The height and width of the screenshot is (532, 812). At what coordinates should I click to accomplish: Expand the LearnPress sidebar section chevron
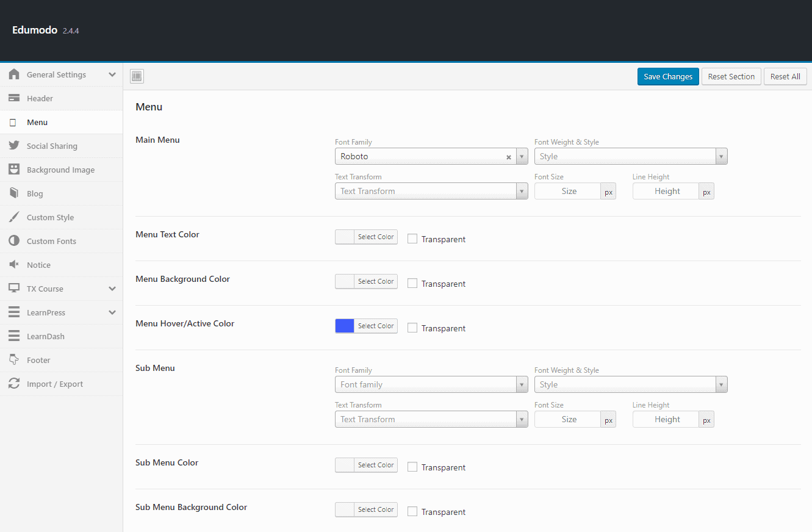[112, 312]
